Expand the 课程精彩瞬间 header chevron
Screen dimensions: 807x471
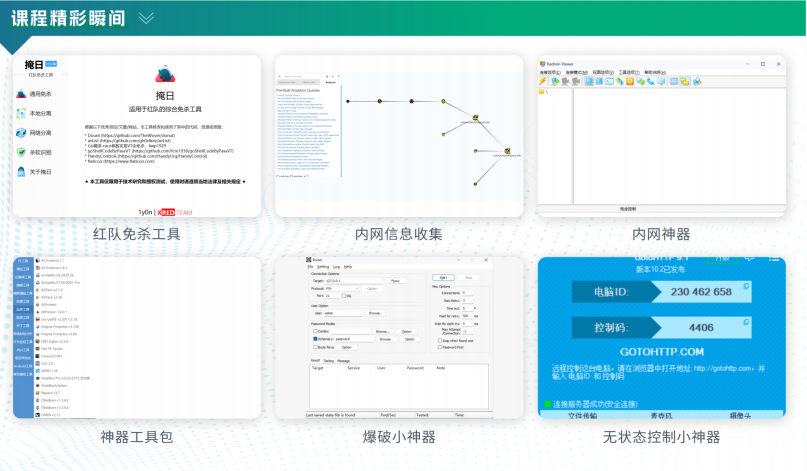click(146, 19)
